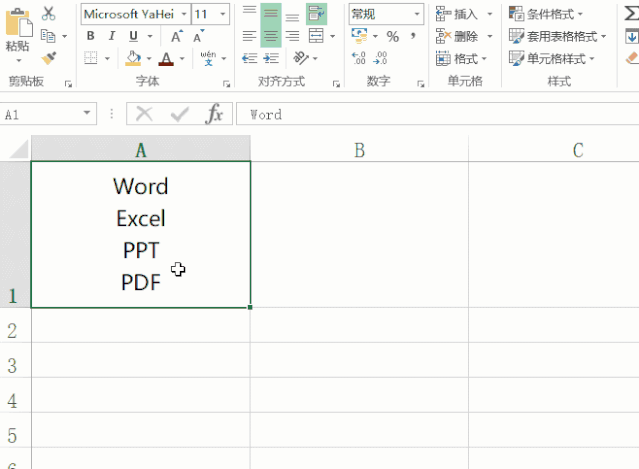Click the Name Box showing A1
Viewport: 639px width, 469px height.
pyautogui.click(x=41, y=114)
